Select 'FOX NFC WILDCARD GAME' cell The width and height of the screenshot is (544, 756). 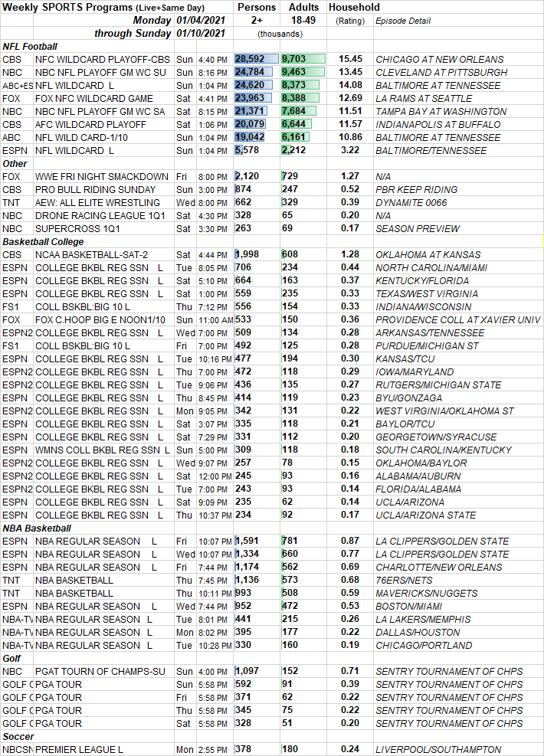coord(94,98)
